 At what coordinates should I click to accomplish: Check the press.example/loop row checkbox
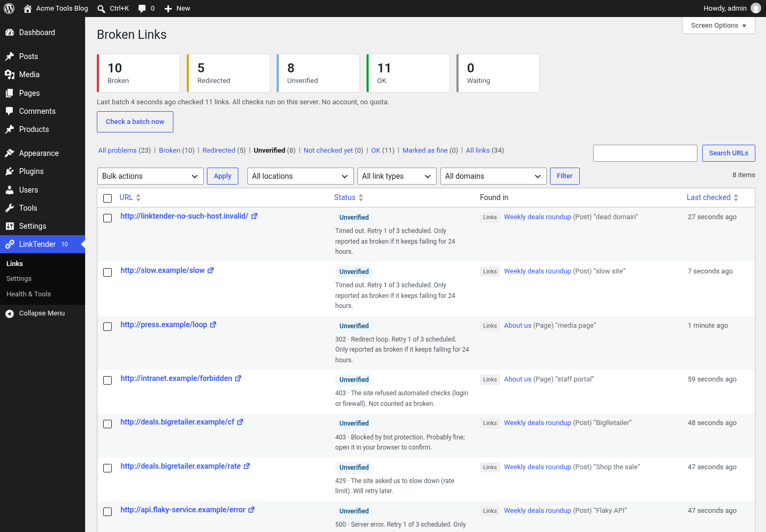(107, 327)
